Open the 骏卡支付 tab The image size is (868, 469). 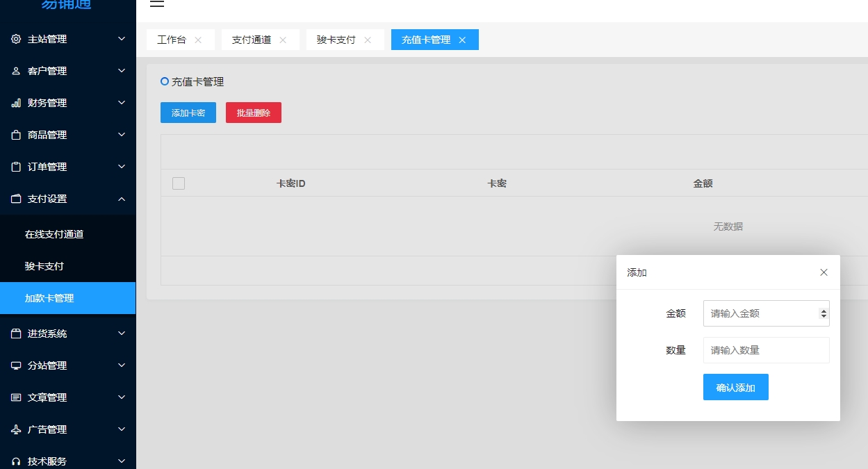click(336, 40)
